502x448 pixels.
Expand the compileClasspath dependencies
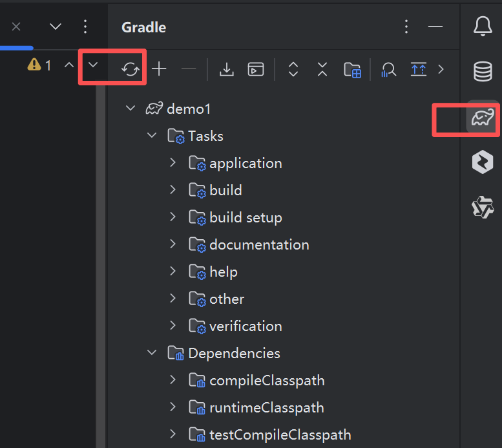coord(173,379)
